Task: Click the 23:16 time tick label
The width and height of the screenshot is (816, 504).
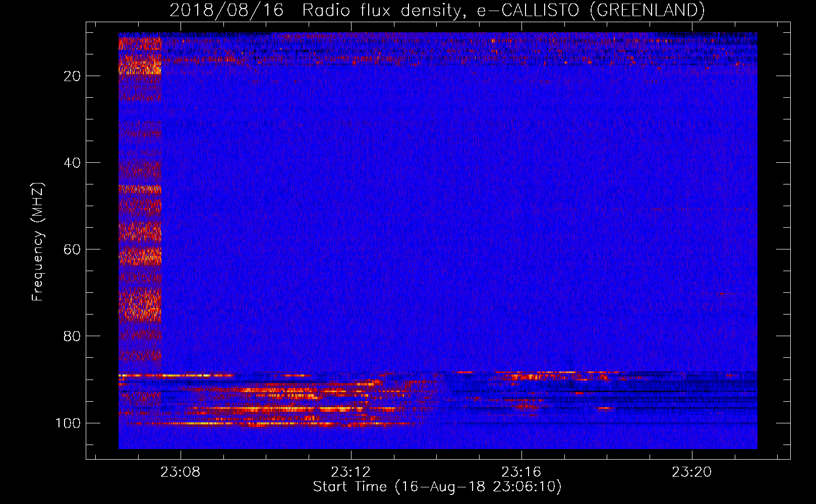Action: point(521,472)
